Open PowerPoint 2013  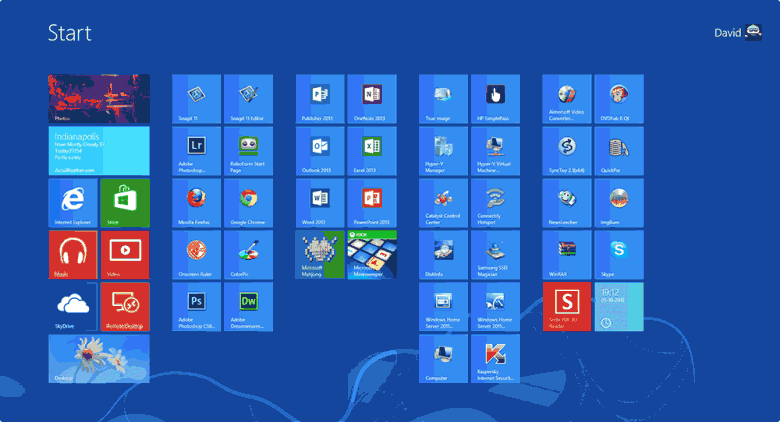pos(372,203)
